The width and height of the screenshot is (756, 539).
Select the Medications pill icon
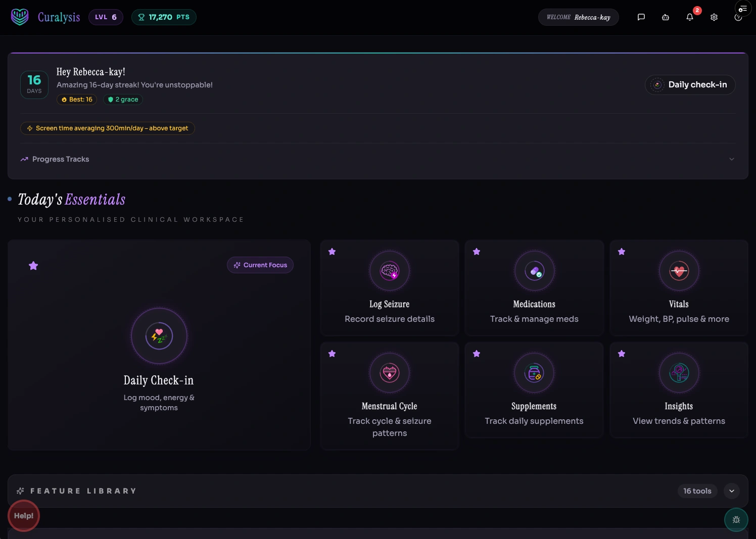point(534,271)
